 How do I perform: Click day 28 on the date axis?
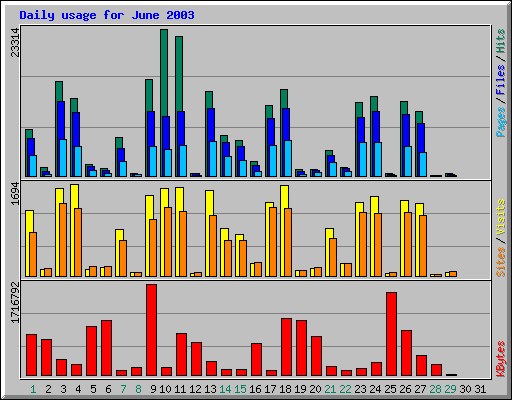tap(435, 389)
